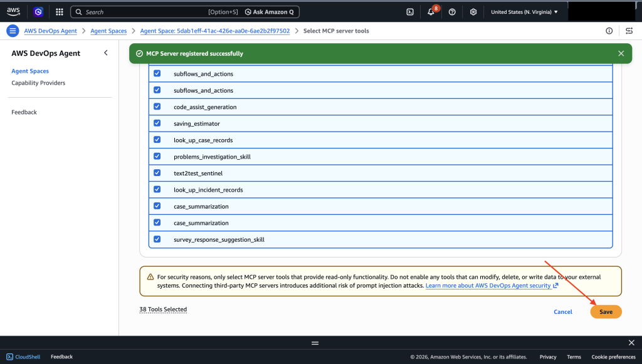Image resolution: width=642 pixels, height=364 pixels.
Task: Click the code_assist_generation label text
Action: click(x=205, y=107)
